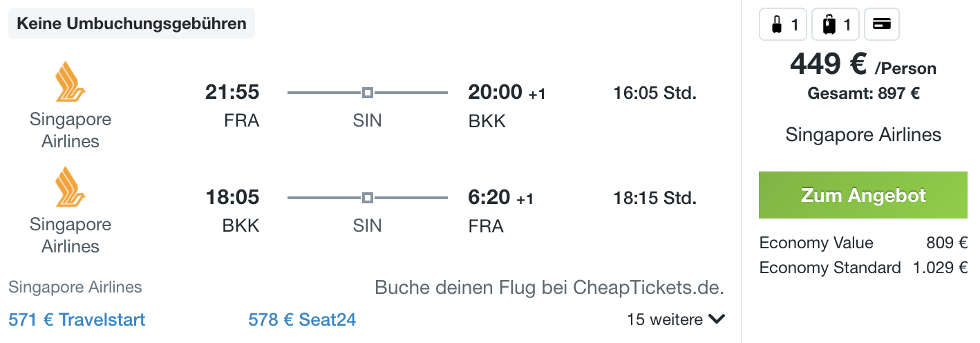The width and height of the screenshot is (980, 343).
Task: Select the Economy Standard 1.029 € fare
Action: click(x=863, y=268)
